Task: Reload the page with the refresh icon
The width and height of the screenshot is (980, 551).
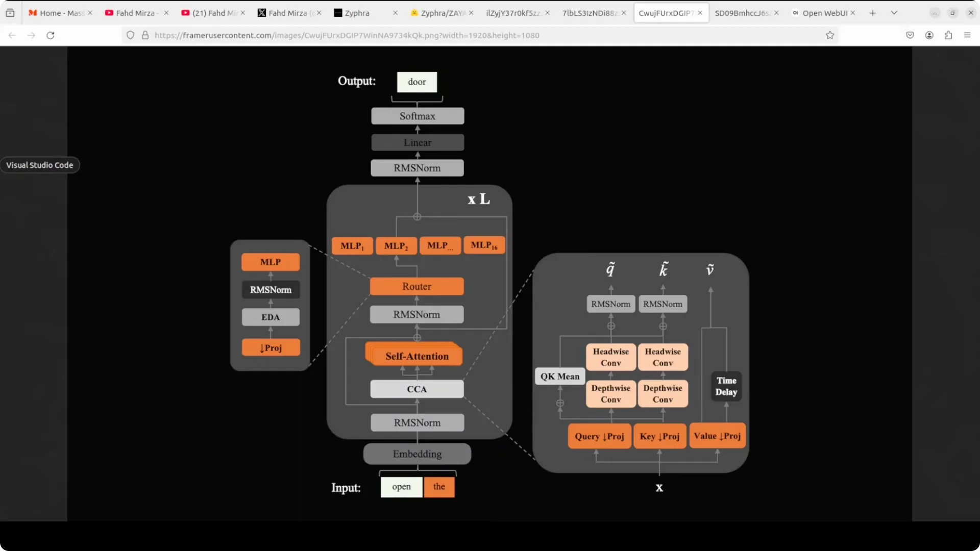Action: pos(50,35)
